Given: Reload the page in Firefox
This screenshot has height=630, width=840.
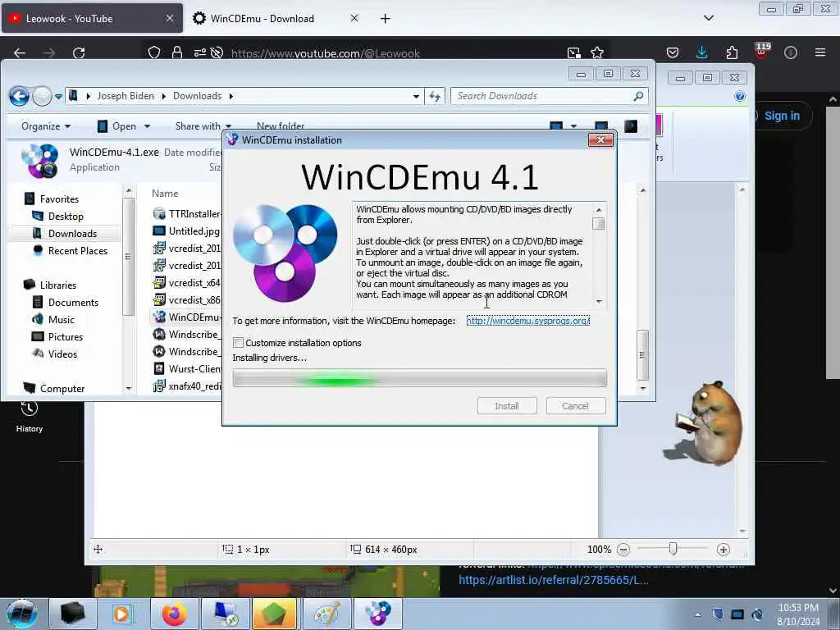Looking at the screenshot, I should [79, 52].
